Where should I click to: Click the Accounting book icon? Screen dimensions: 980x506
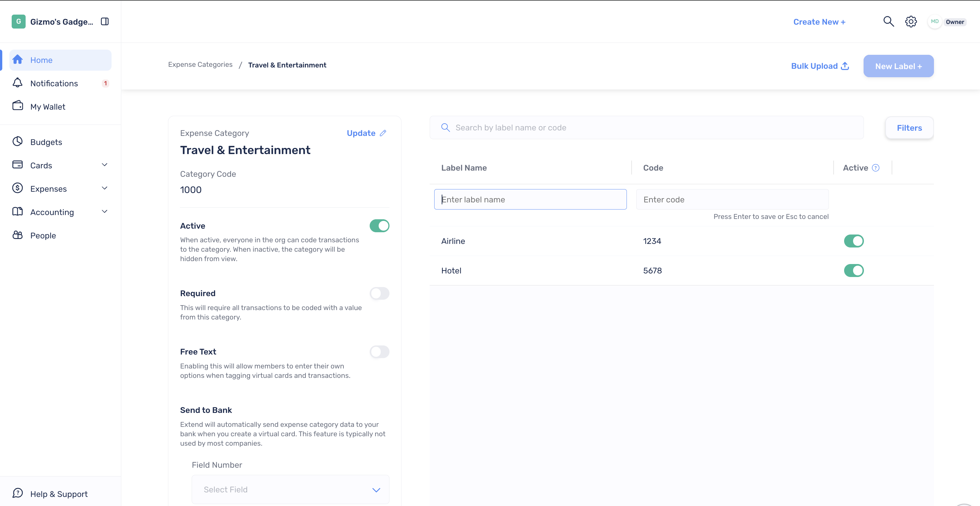(18, 211)
